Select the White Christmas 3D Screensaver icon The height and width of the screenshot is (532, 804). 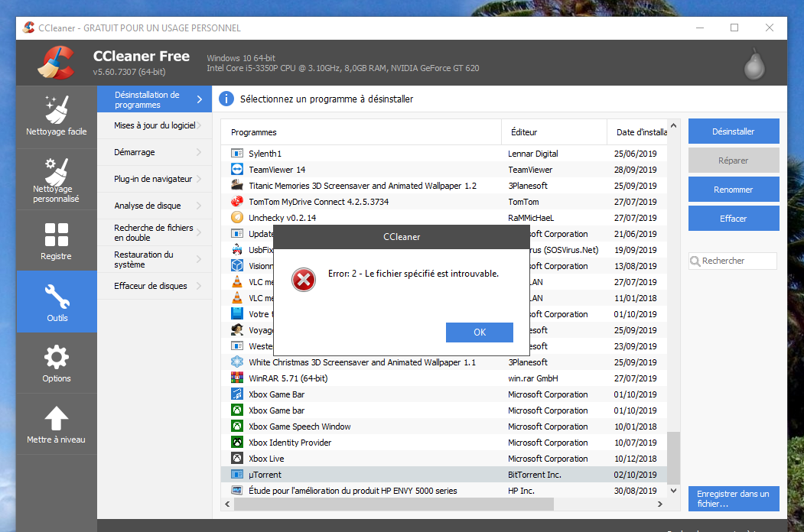pos(237,362)
